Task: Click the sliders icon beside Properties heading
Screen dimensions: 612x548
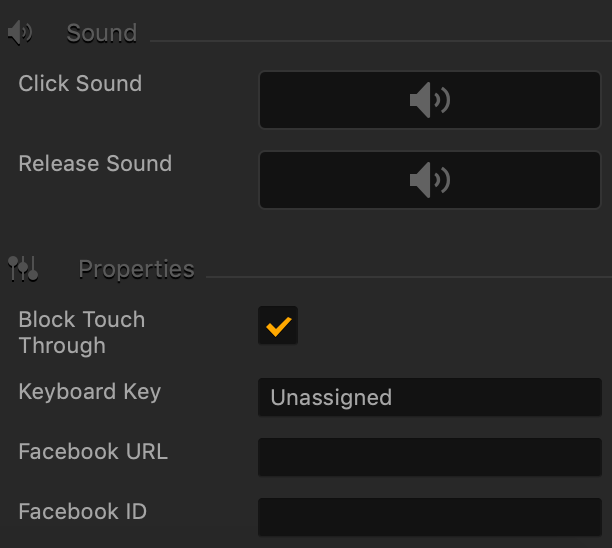Action: [23, 269]
